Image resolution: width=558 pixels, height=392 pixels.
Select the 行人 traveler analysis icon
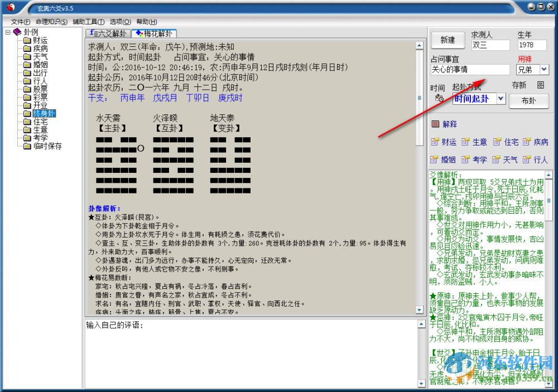(x=537, y=160)
